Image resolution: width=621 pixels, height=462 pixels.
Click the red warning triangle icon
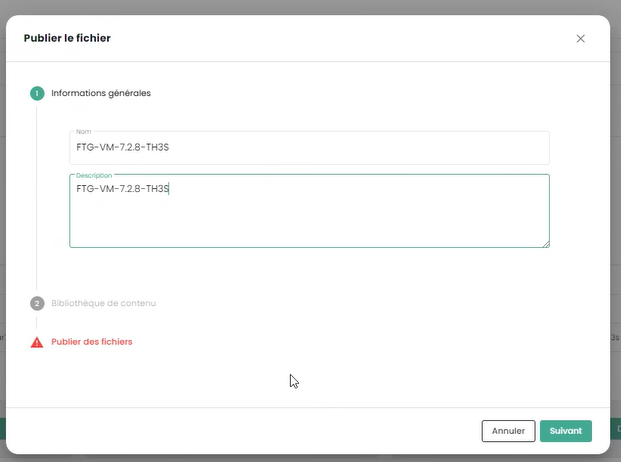click(x=37, y=342)
